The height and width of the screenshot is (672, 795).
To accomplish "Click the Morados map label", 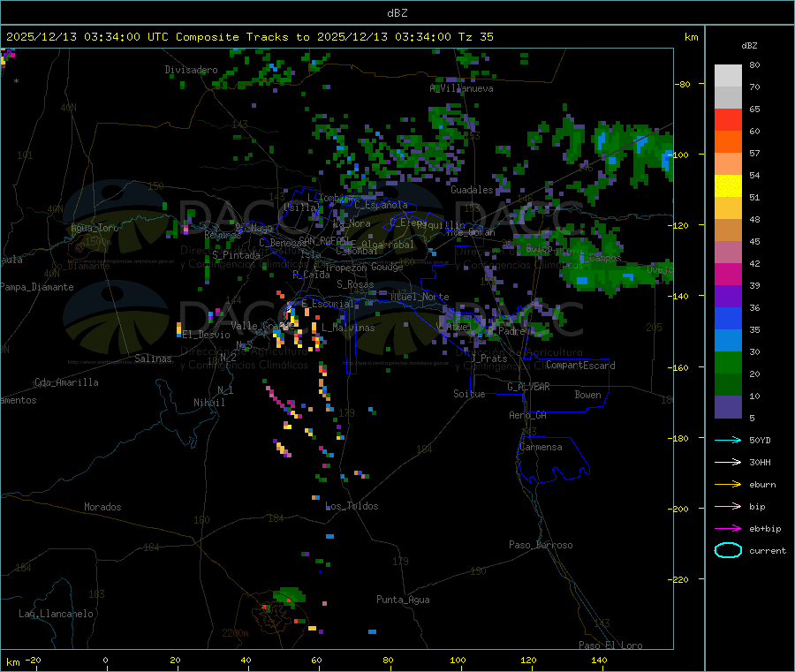I will click(x=102, y=507).
